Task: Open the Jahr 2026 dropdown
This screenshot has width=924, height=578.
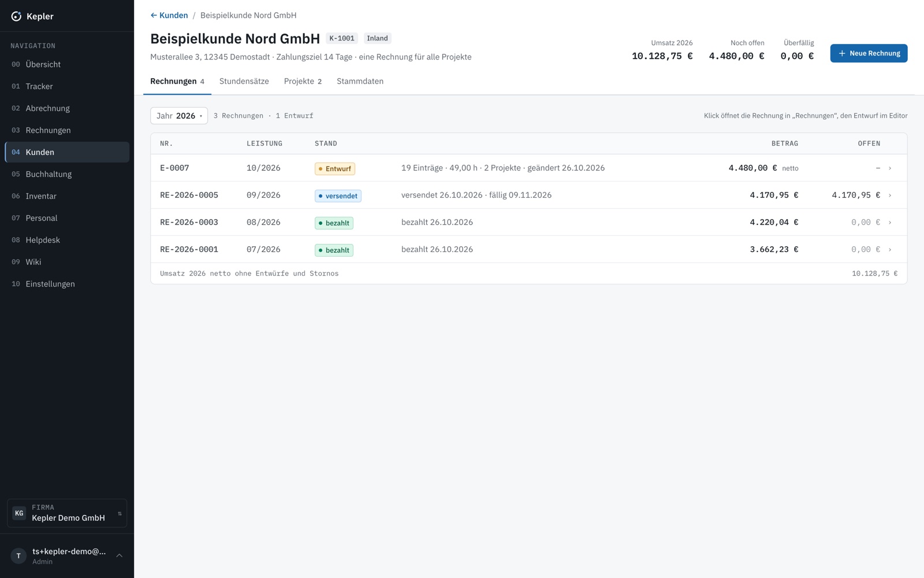Action: coord(179,116)
